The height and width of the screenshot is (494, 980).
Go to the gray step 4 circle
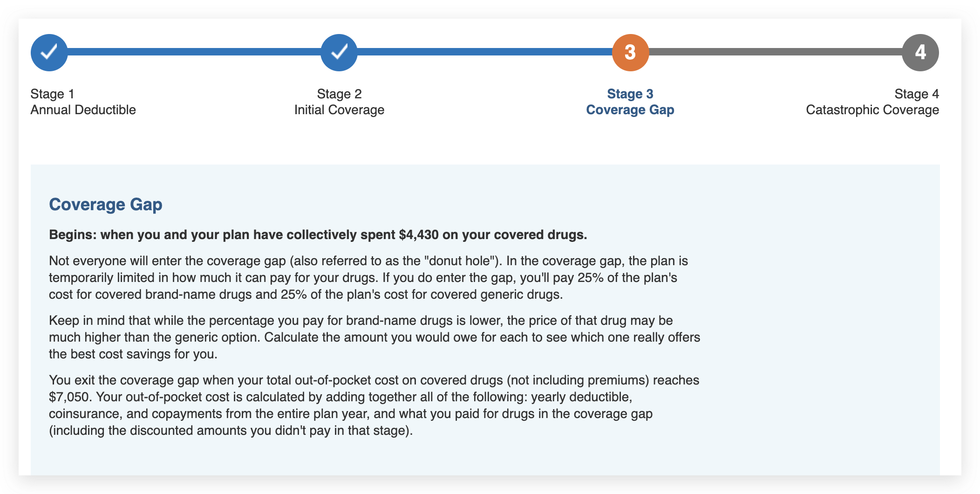(920, 53)
